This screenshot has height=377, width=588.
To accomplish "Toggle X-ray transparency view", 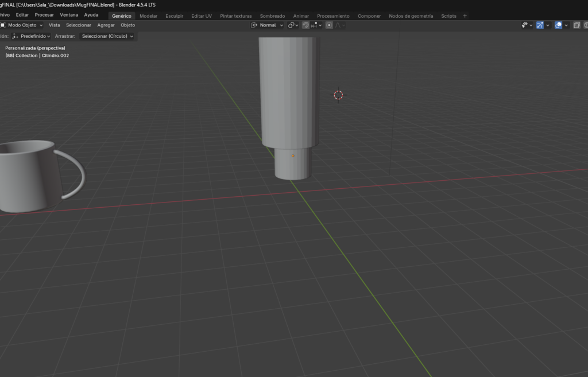I will (577, 25).
